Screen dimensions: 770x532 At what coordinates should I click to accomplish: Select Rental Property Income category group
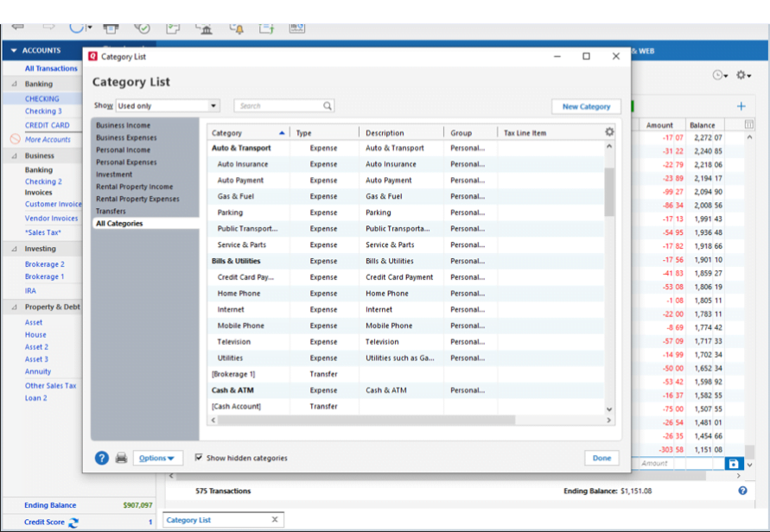pos(134,187)
